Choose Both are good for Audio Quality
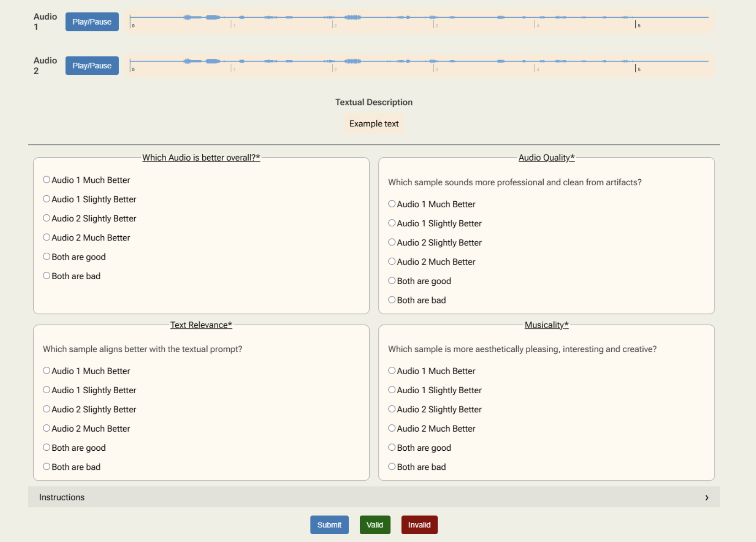 (392, 281)
